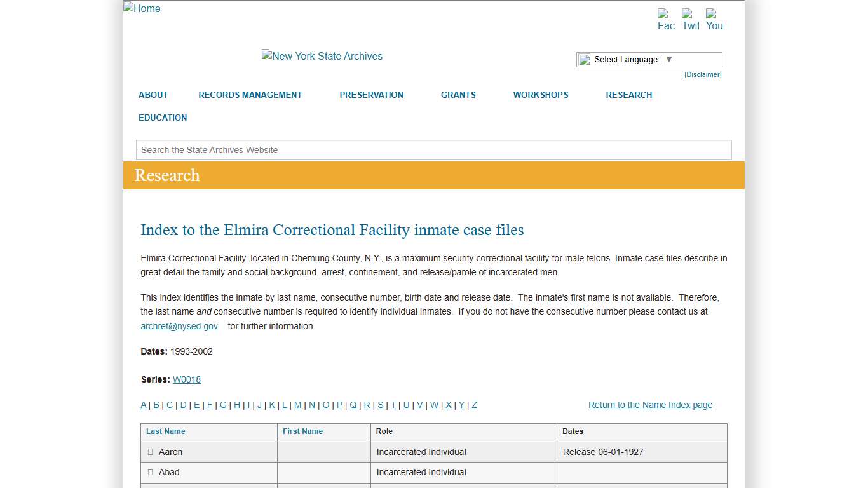
Task: Open the Records Management menu
Action: pos(250,95)
